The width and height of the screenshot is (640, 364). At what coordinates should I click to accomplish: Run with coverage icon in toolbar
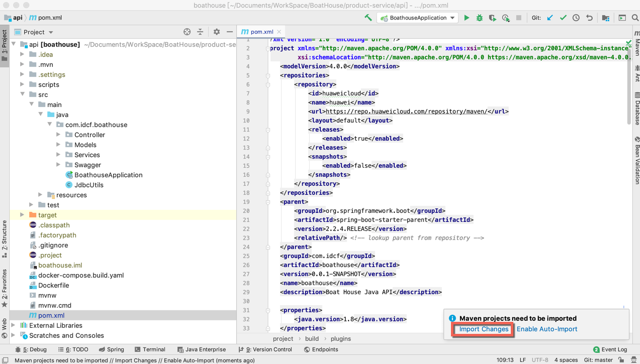(x=493, y=18)
